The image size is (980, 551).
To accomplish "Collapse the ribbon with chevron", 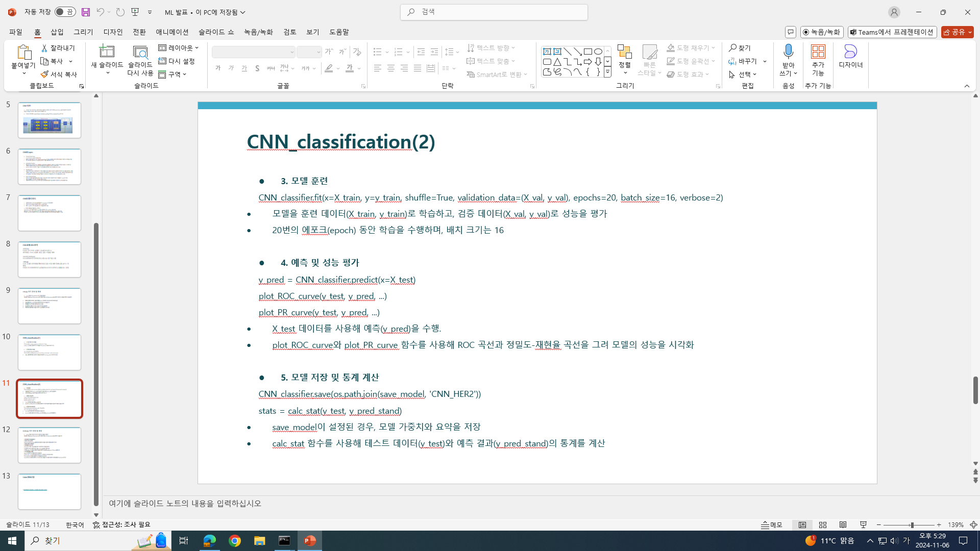I will [967, 86].
